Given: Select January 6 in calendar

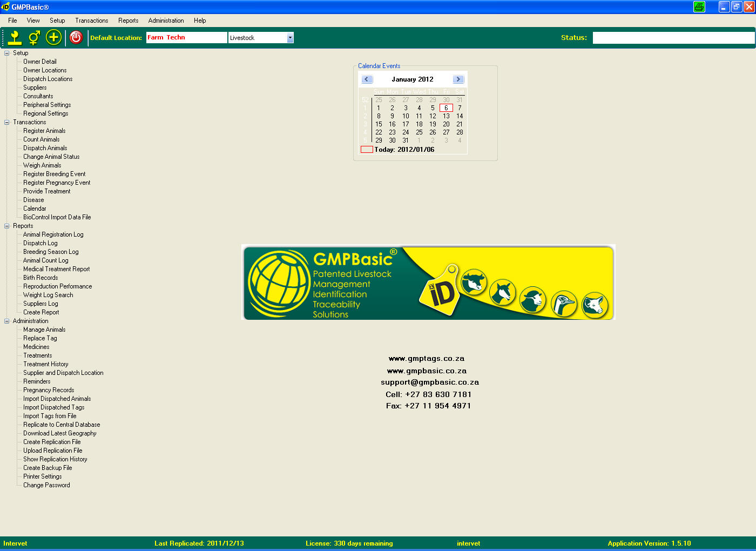Looking at the screenshot, I should [446, 108].
